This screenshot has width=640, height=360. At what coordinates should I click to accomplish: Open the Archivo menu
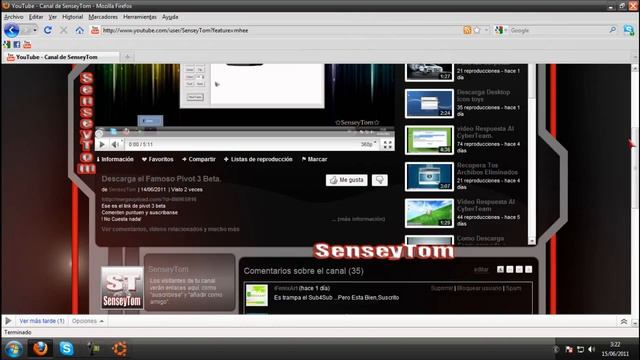coord(13,17)
